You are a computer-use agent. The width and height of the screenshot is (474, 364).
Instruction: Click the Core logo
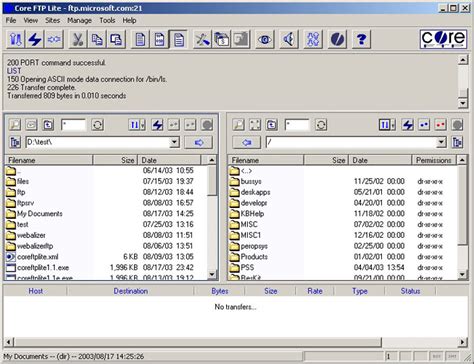[443, 39]
